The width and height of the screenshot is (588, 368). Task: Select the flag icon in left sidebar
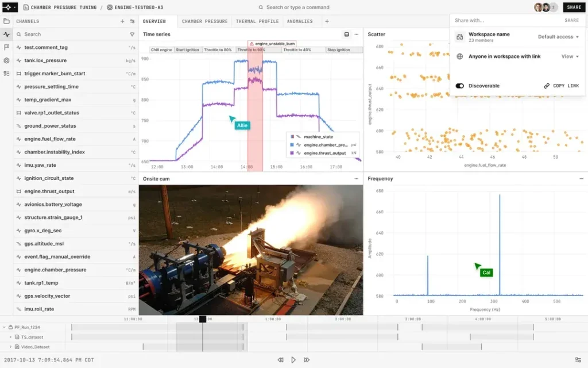pos(6,47)
